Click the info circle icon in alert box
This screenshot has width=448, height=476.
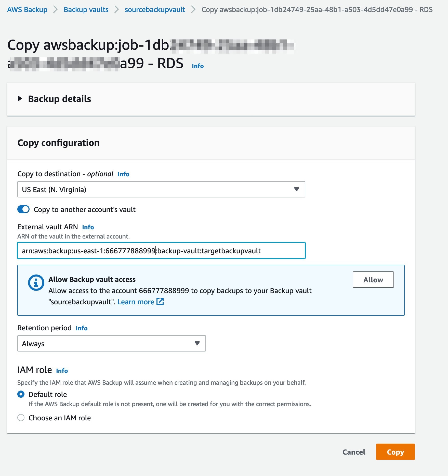36,283
